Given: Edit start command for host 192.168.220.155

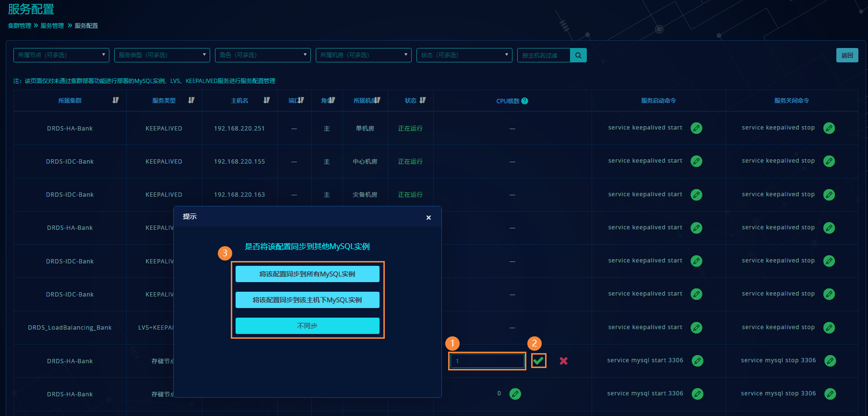Looking at the screenshot, I should (x=696, y=161).
